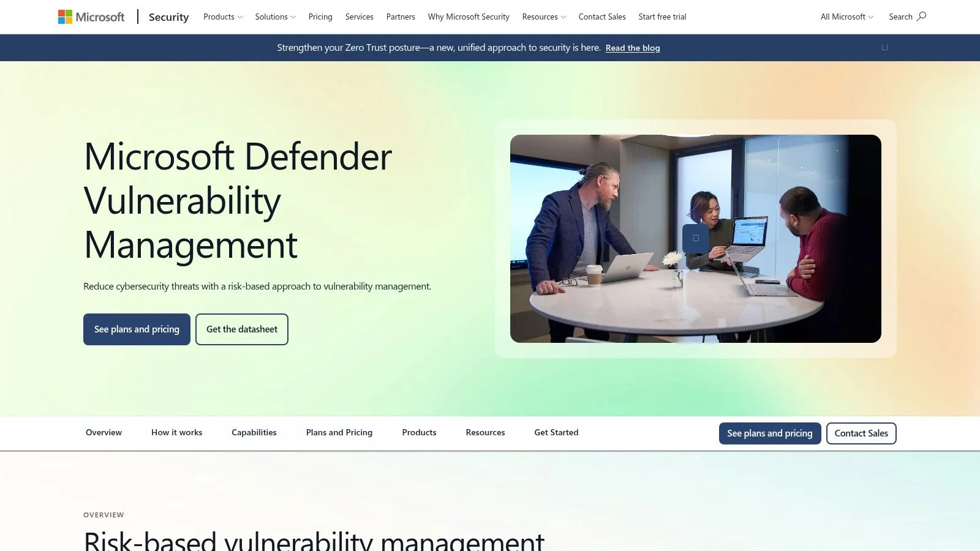Image resolution: width=980 pixels, height=551 pixels.
Task: Open Why Microsoft Security
Action: point(469,17)
